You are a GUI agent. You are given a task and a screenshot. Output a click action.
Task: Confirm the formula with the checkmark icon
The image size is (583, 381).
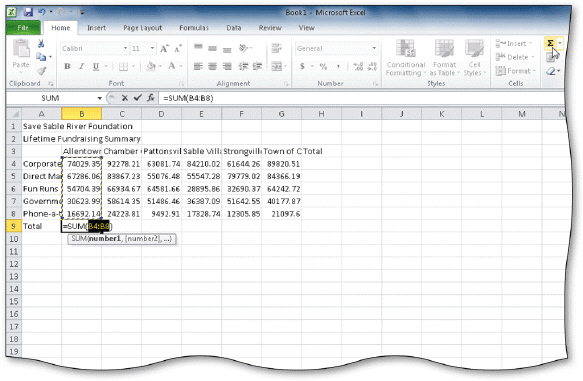click(x=138, y=98)
